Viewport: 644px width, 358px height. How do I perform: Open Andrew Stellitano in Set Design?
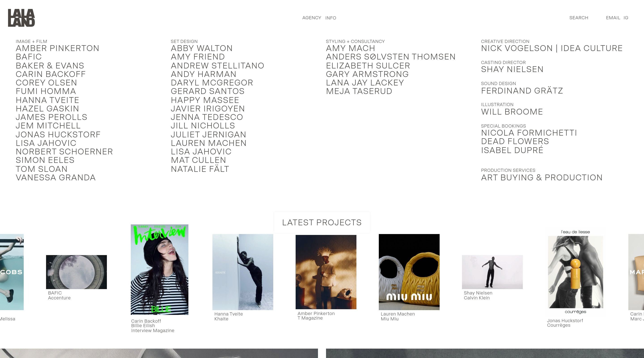[217, 66]
